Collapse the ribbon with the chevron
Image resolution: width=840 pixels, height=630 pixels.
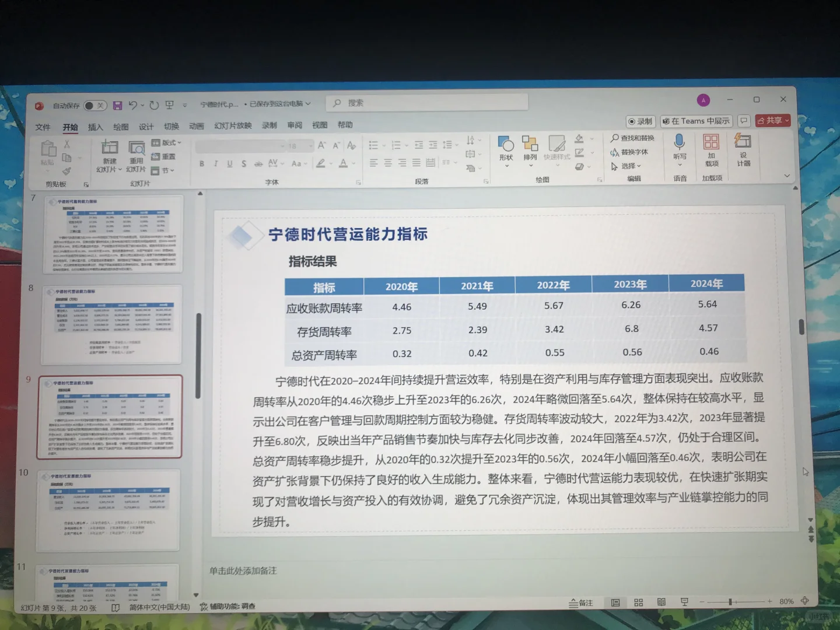click(x=787, y=176)
